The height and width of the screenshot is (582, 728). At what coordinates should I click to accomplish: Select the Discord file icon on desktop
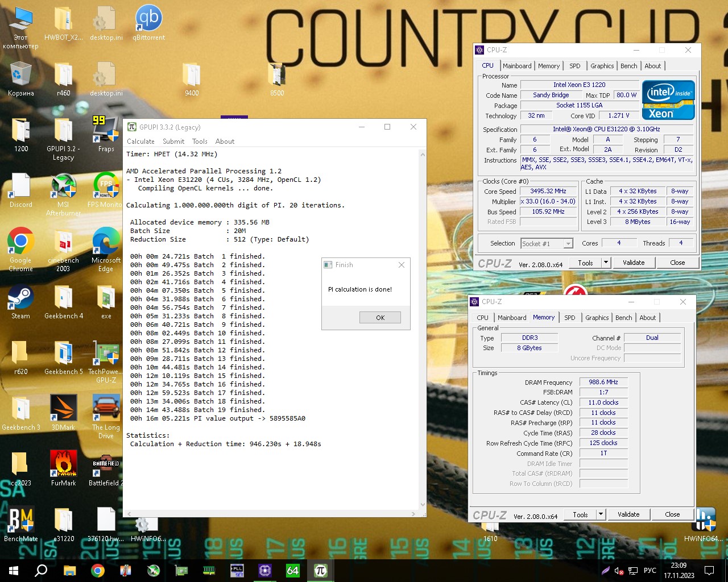coord(21,190)
